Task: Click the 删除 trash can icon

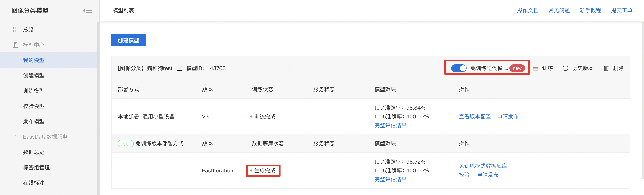Action: point(606,68)
